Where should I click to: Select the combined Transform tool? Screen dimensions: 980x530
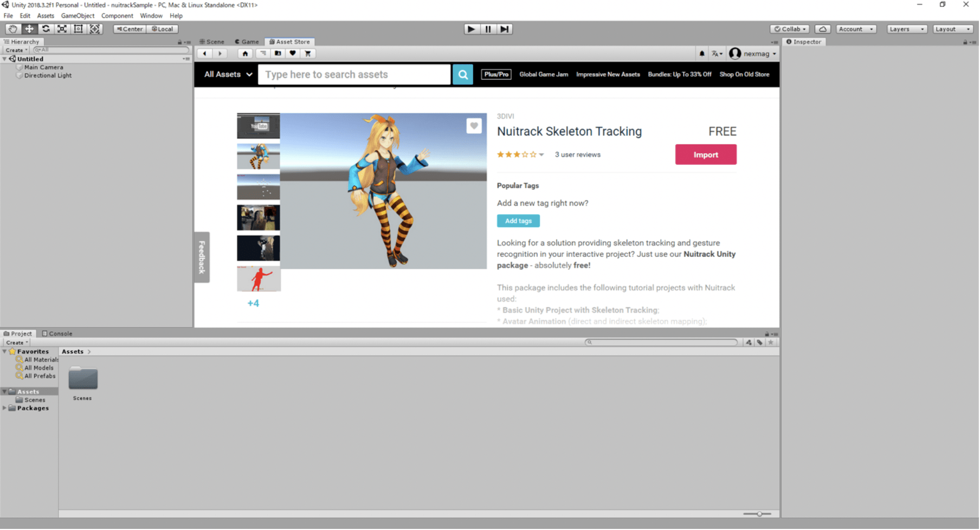pos(95,29)
